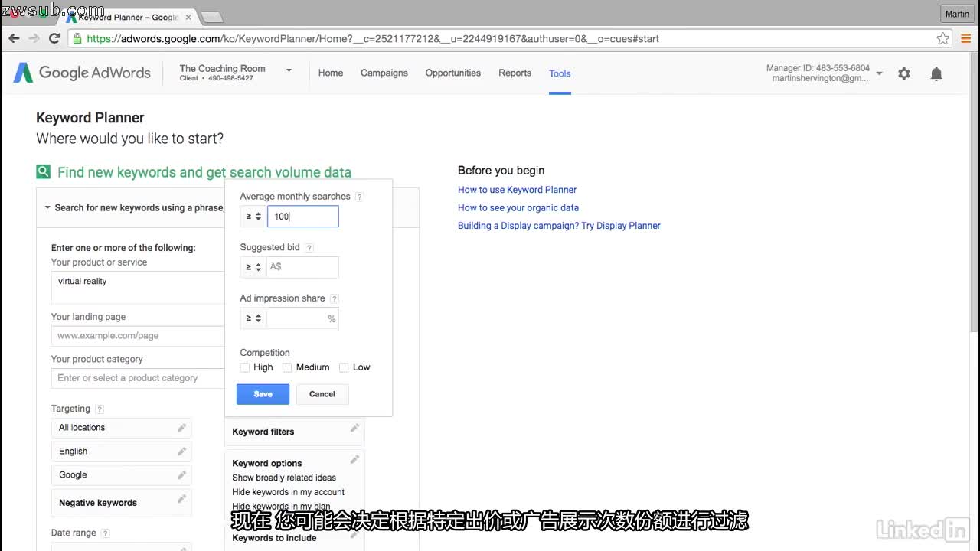Click Find new keywords heading
Image resolution: width=980 pixels, height=551 pixels.
click(x=204, y=172)
